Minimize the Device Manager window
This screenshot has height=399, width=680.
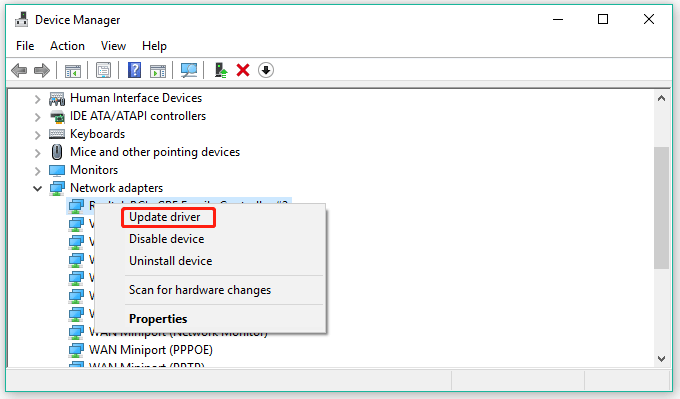(558, 20)
